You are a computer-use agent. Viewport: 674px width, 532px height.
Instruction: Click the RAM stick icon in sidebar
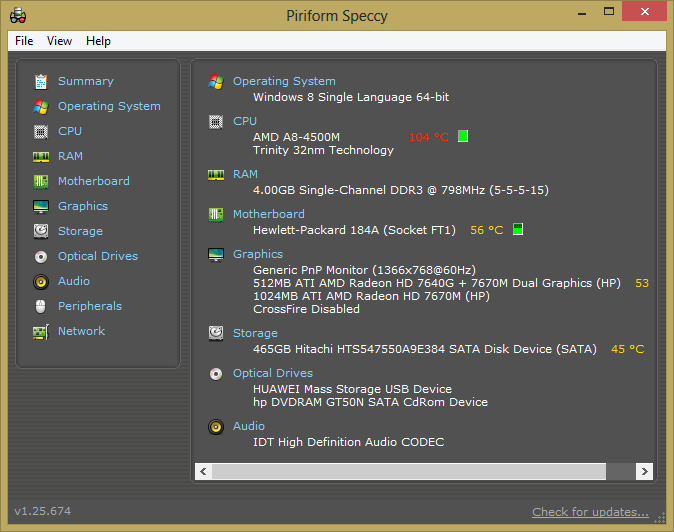coord(41,156)
